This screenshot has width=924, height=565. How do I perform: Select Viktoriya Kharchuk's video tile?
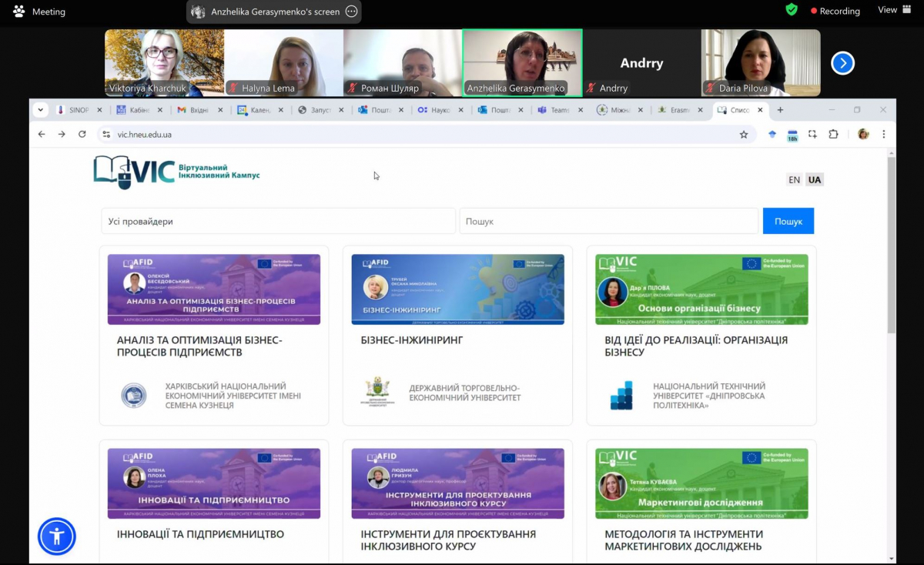point(164,63)
